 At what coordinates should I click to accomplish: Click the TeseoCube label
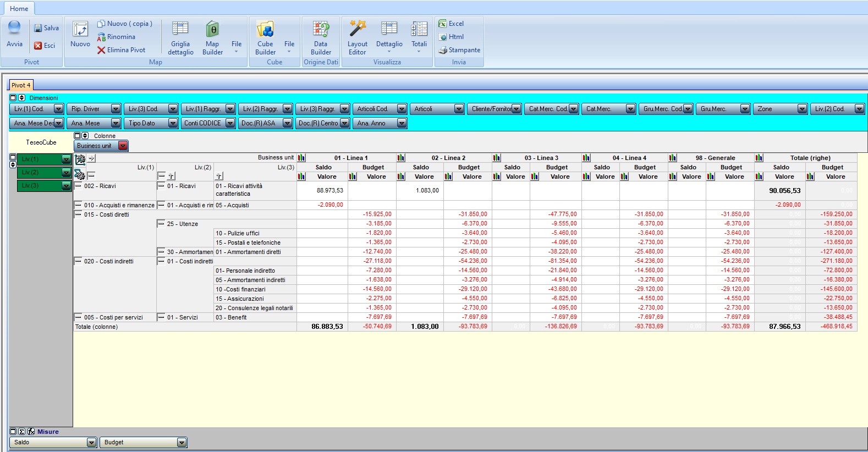click(41, 142)
